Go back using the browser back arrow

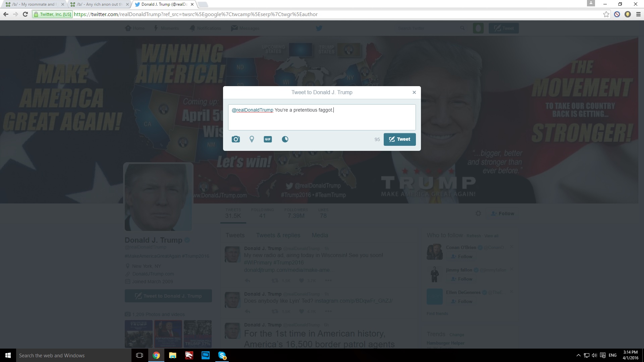point(6,14)
